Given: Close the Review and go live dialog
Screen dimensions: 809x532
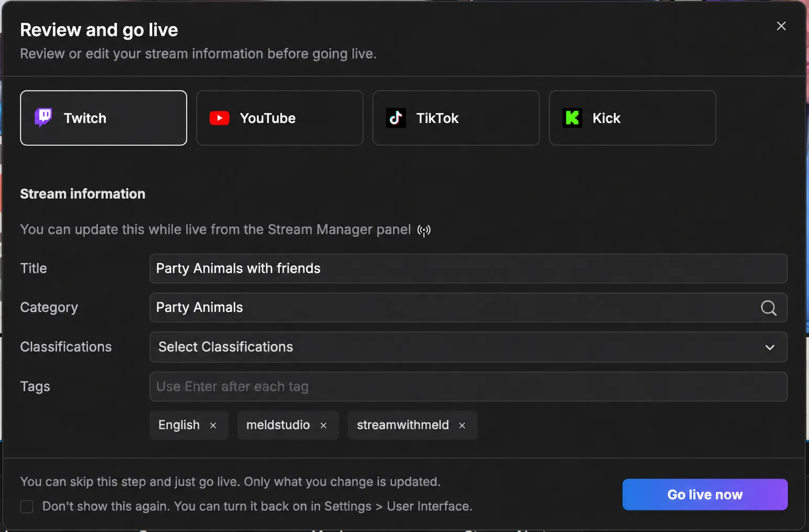Looking at the screenshot, I should coord(781,26).
